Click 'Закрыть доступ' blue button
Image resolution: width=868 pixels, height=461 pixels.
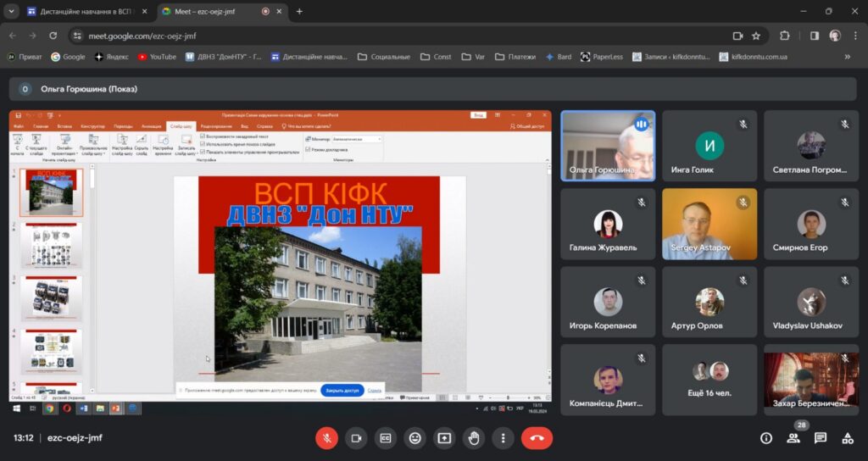click(x=342, y=390)
